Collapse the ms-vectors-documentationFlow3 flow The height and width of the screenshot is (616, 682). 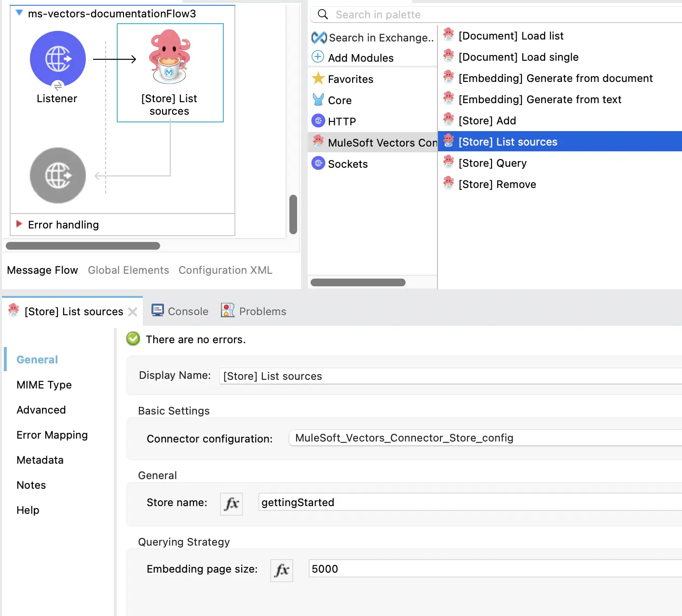(x=19, y=13)
